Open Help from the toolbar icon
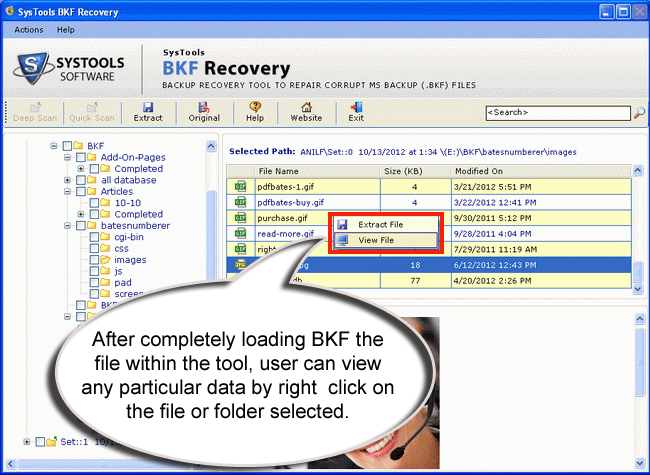650x475 pixels. 255,111
